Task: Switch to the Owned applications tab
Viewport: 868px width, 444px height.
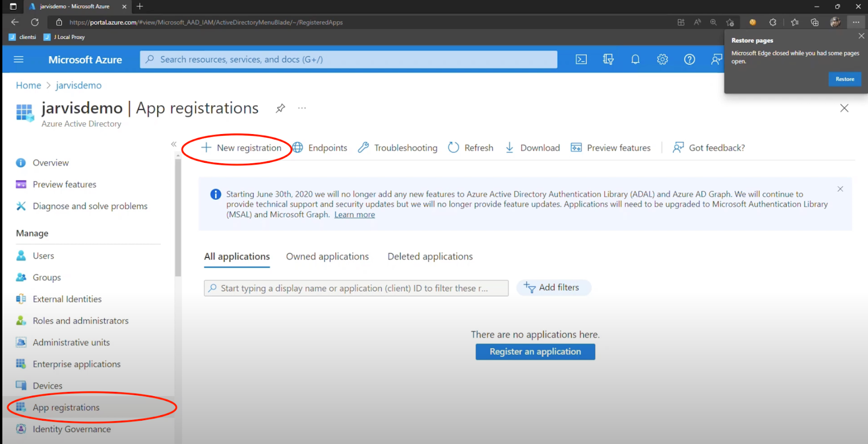Action: pyautogui.click(x=328, y=257)
